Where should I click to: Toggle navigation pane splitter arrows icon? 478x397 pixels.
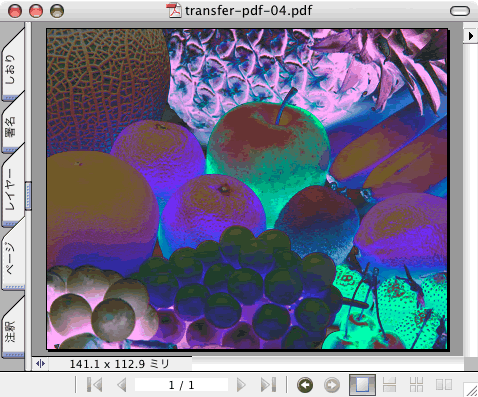[40, 364]
